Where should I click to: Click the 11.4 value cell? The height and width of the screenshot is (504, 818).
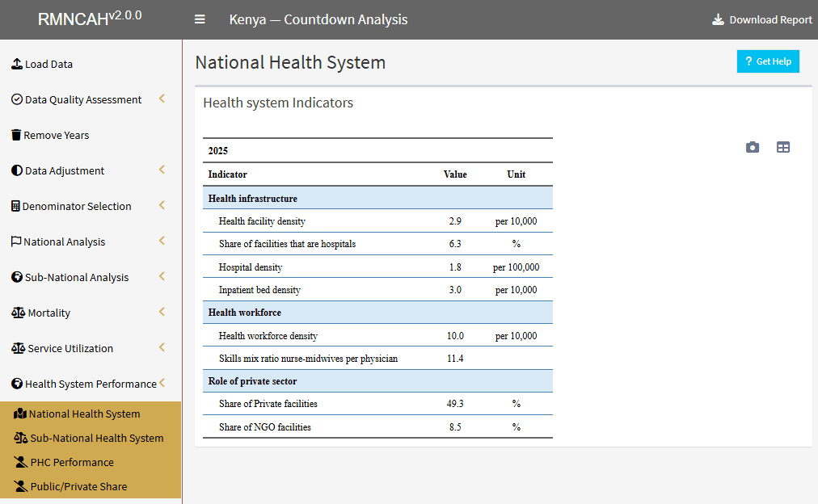455,359
